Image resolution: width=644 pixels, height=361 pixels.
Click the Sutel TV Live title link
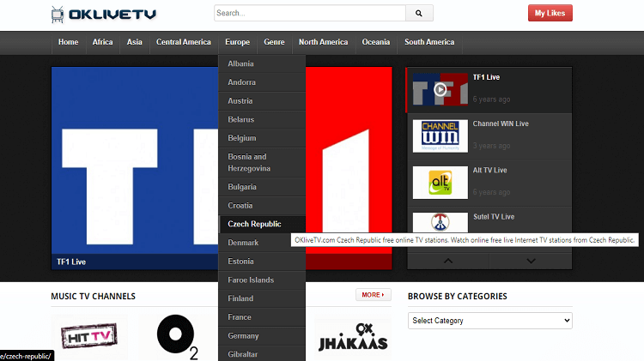(x=494, y=217)
